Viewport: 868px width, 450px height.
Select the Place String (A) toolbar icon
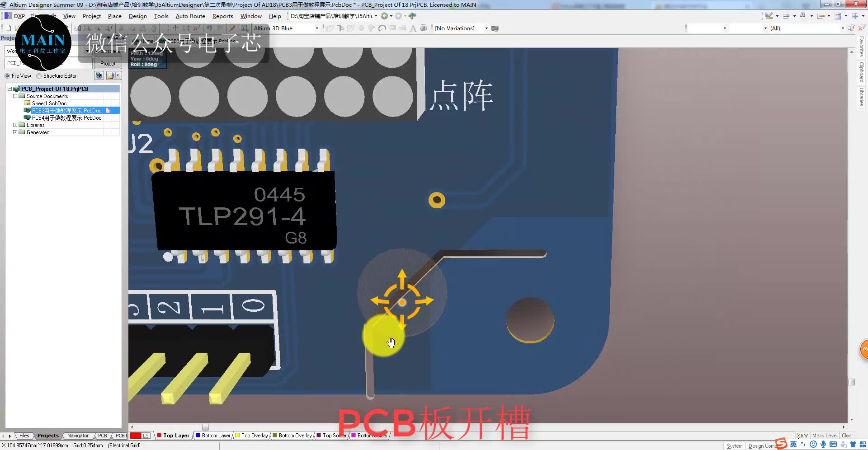click(x=413, y=28)
